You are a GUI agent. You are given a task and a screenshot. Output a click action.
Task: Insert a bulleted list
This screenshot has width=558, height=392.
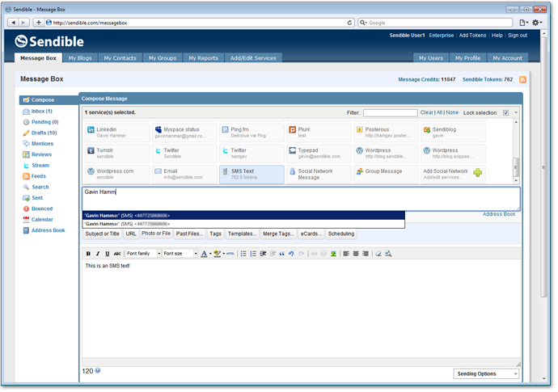pos(243,255)
